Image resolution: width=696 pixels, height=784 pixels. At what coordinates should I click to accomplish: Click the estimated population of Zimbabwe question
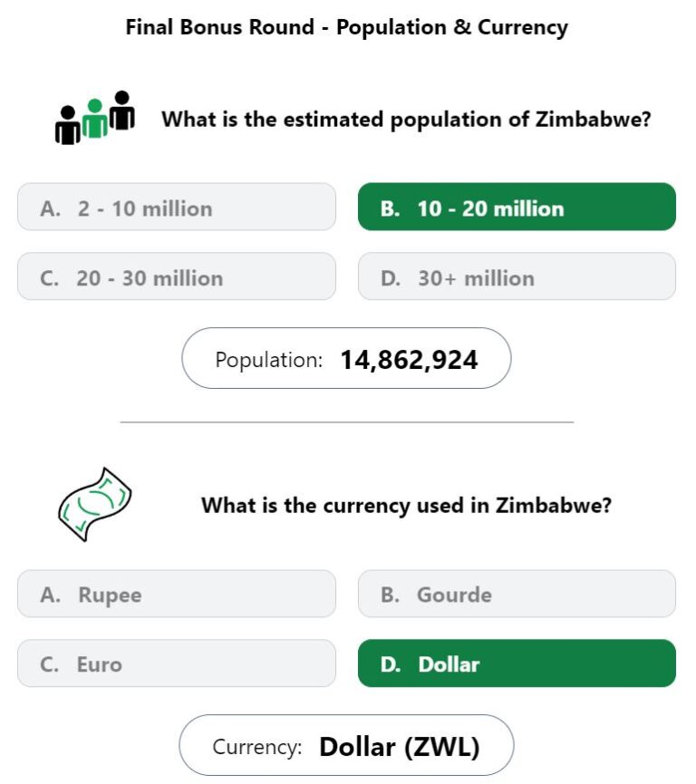406,120
